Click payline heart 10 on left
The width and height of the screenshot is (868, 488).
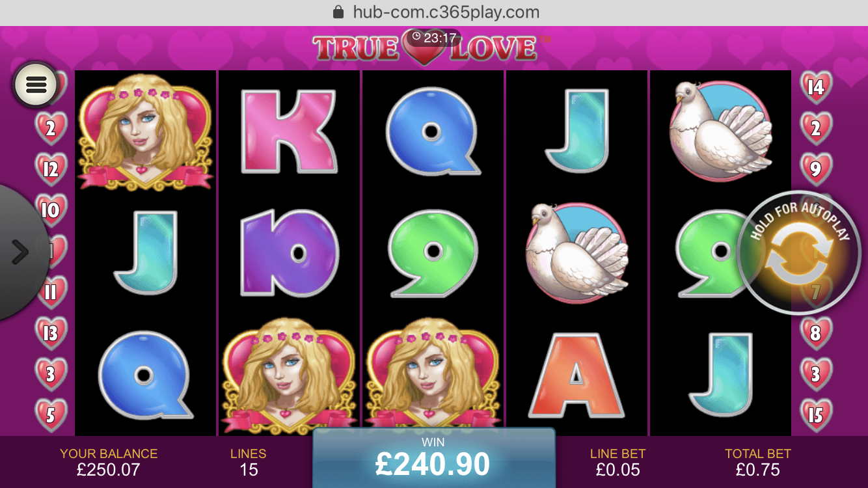pos(51,210)
